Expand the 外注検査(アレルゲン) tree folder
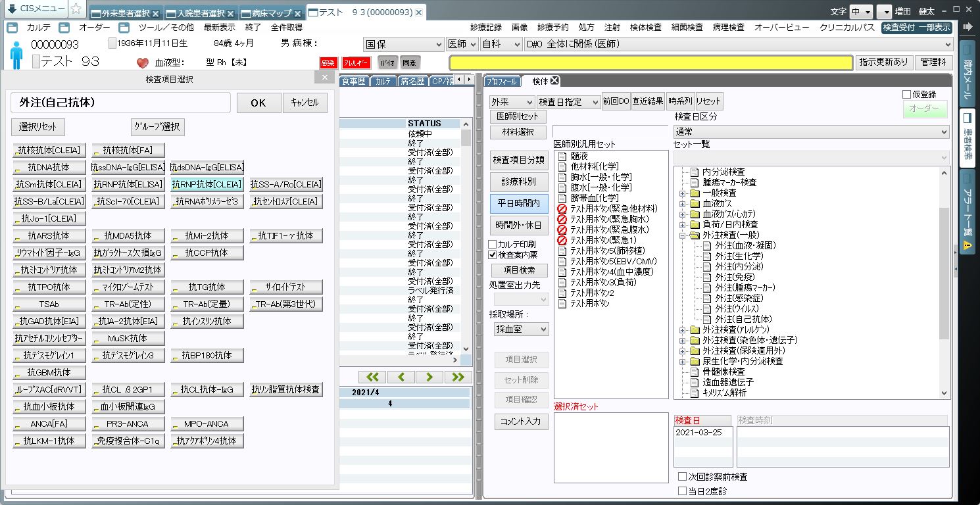This screenshot has height=505, width=980. point(683,330)
